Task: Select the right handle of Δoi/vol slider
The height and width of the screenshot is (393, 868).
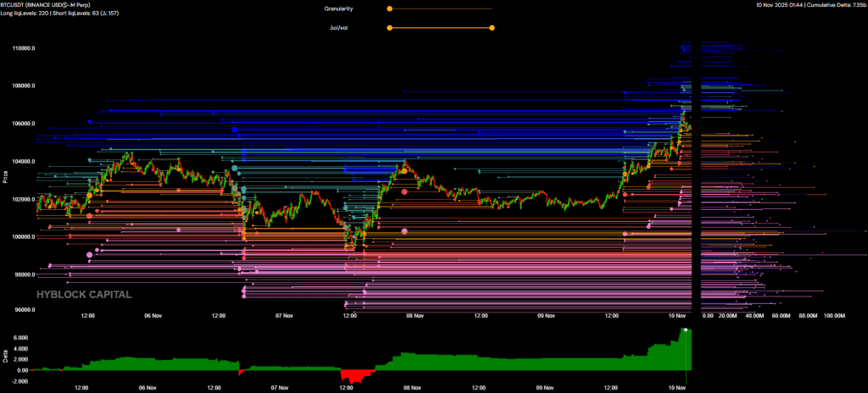Action: pyautogui.click(x=492, y=28)
